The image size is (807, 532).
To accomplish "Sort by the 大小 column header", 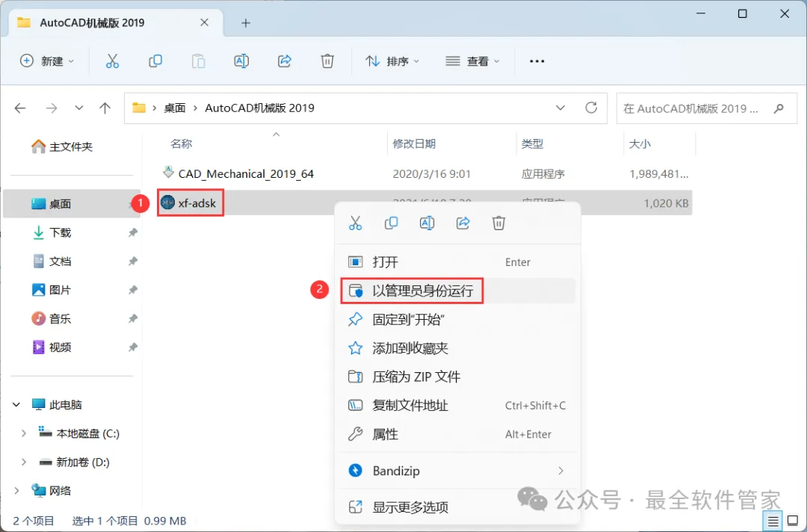I will pyautogui.click(x=640, y=143).
